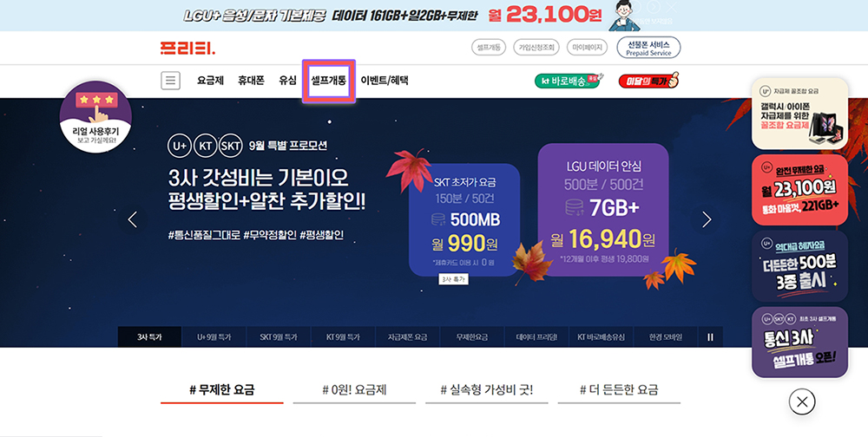868x437 pixels.
Task: Click the 셀프개통 pill button in header
Action: click(x=489, y=48)
